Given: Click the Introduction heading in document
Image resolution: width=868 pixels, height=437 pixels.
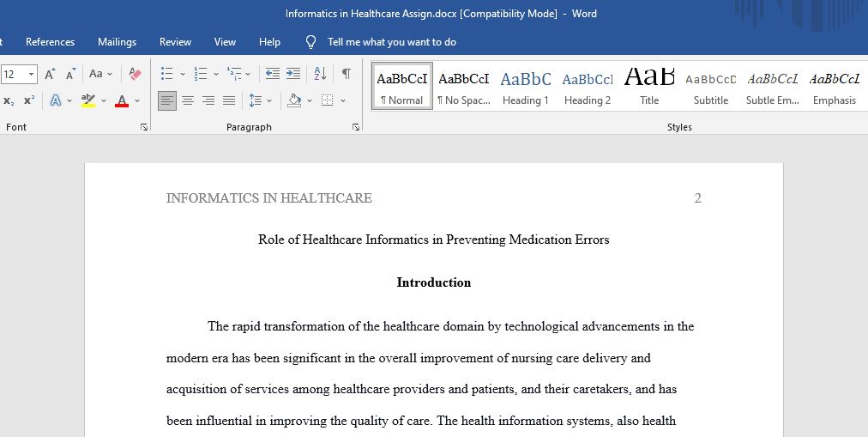Looking at the screenshot, I should tap(433, 282).
